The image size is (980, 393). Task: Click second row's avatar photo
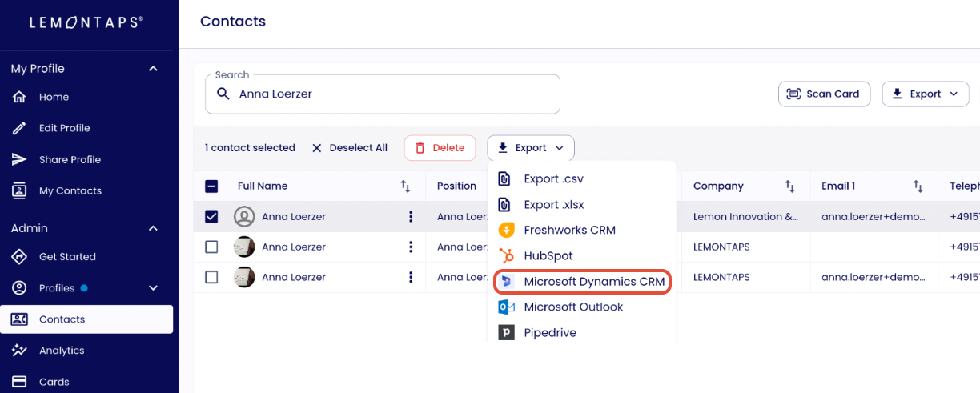pos(244,247)
